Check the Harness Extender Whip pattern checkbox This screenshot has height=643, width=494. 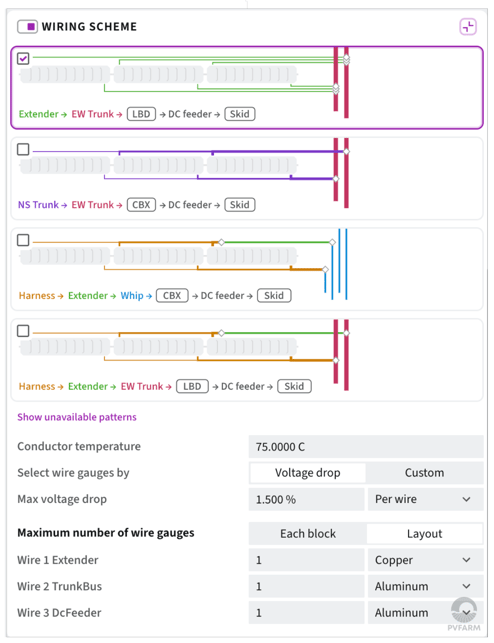[x=23, y=240]
